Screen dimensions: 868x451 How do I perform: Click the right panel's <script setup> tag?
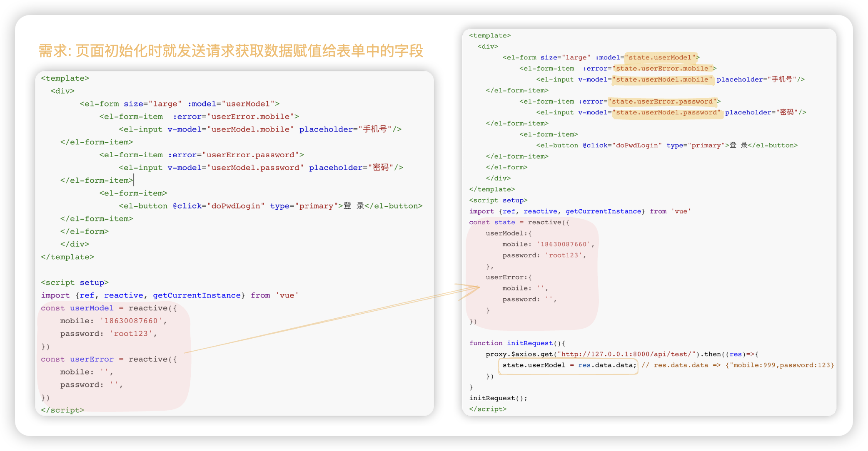(498, 200)
